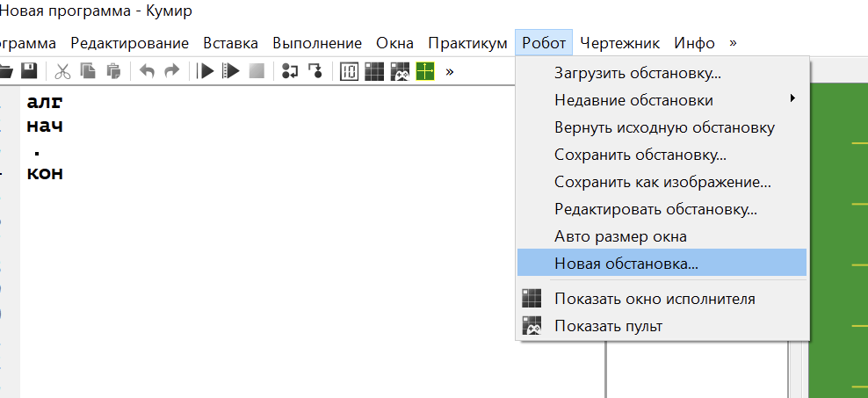Open the Практикум menu
868x398 pixels.
tap(467, 43)
